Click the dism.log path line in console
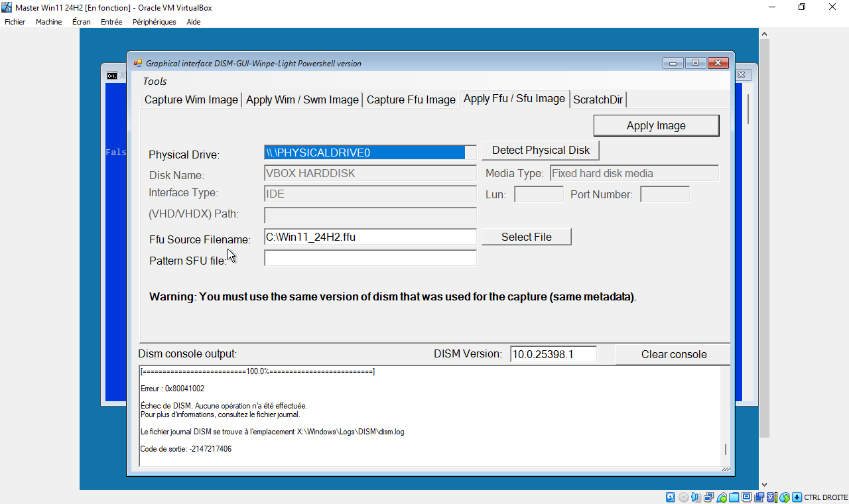The width and height of the screenshot is (849, 504). (x=272, y=432)
